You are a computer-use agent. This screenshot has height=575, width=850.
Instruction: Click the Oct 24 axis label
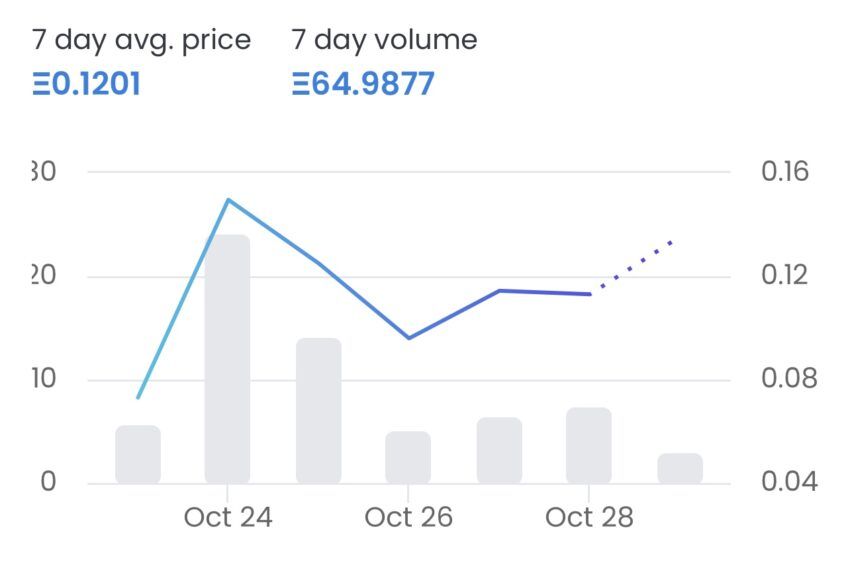tap(228, 517)
